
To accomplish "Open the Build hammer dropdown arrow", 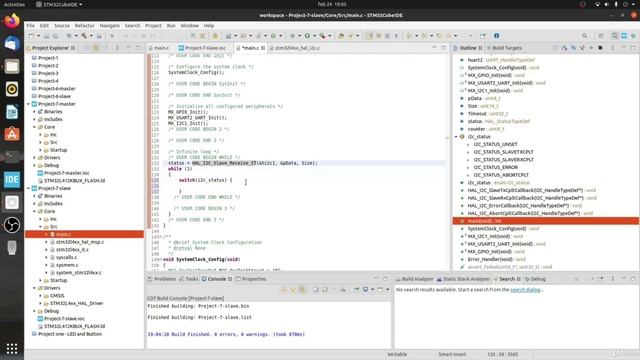I will coord(91,36).
